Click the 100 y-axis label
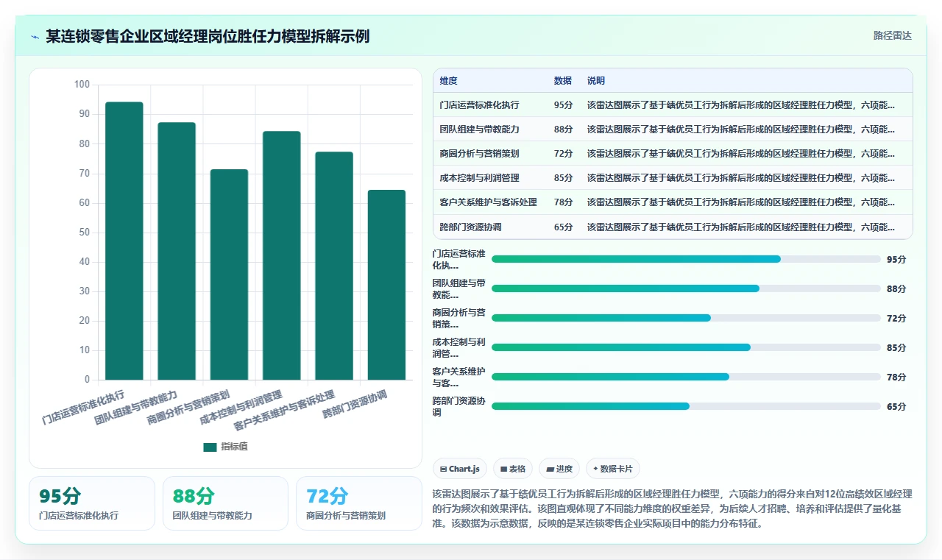The width and height of the screenshot is (942, 560). 82,85
